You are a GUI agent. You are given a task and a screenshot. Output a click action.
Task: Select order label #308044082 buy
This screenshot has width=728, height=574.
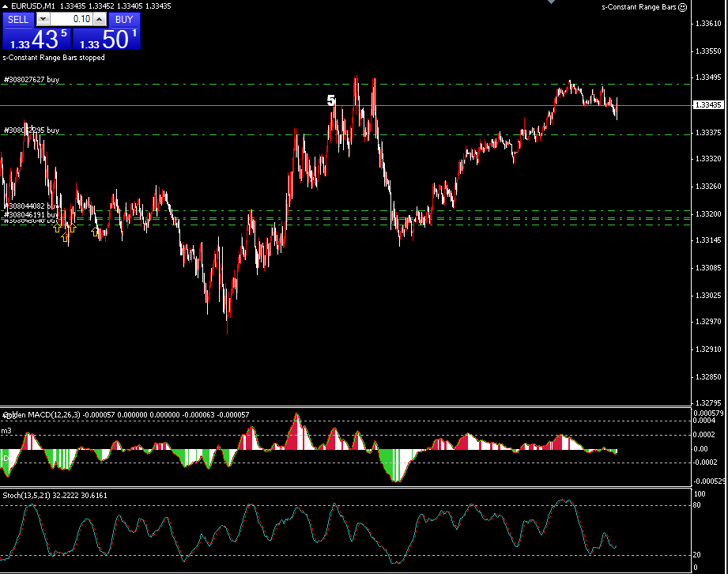click(x=31, y=206)
